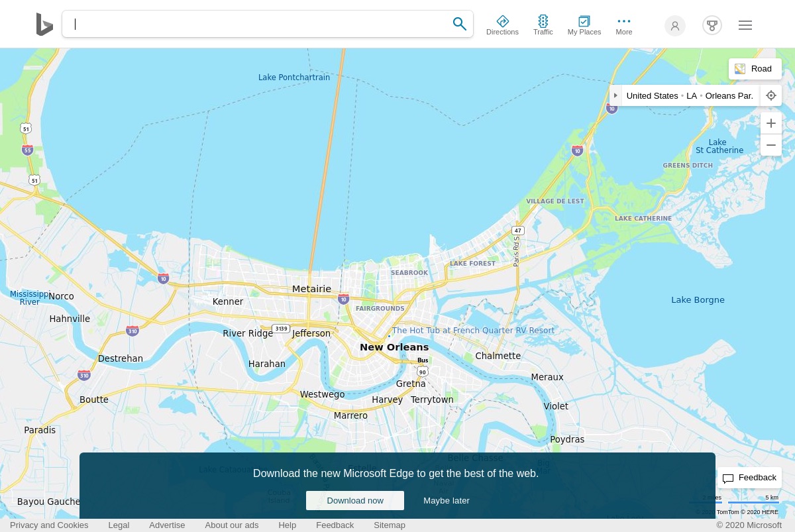Click Hot Tub at French Quarter RV Resort

[473, 330]
